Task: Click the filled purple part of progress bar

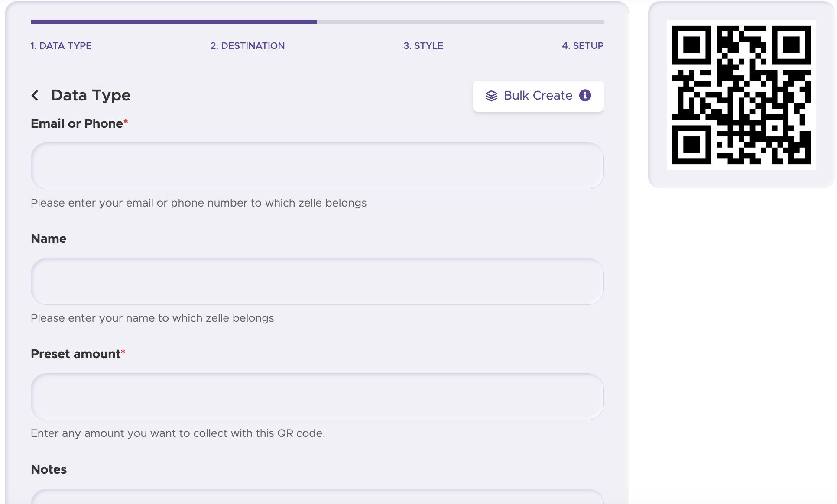Action: click(173, 22)
